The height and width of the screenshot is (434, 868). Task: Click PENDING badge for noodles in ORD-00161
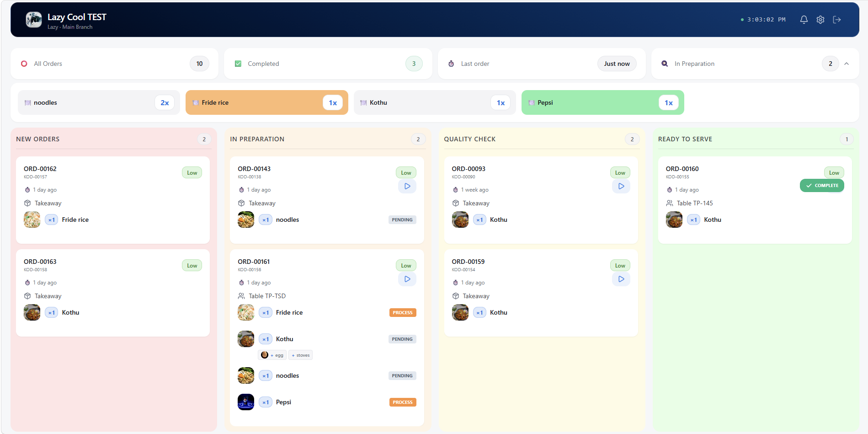click(x=402, y=376)
